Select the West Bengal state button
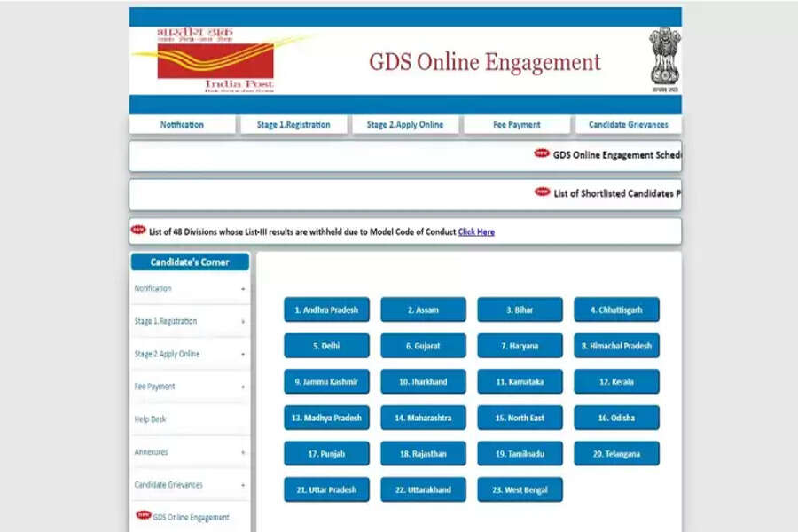Image resolution: width=798 pixels, height=532 pixels. pos(520,490)
